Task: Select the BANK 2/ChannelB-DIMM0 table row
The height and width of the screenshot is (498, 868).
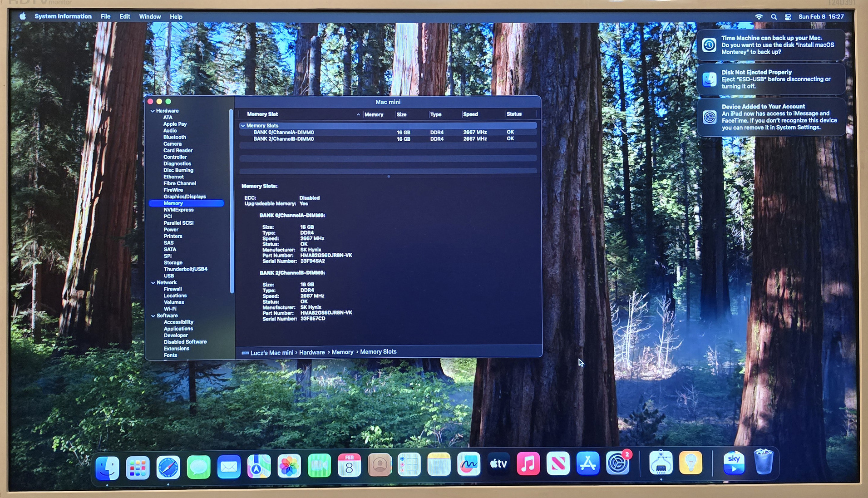Action: pos(388,139)
